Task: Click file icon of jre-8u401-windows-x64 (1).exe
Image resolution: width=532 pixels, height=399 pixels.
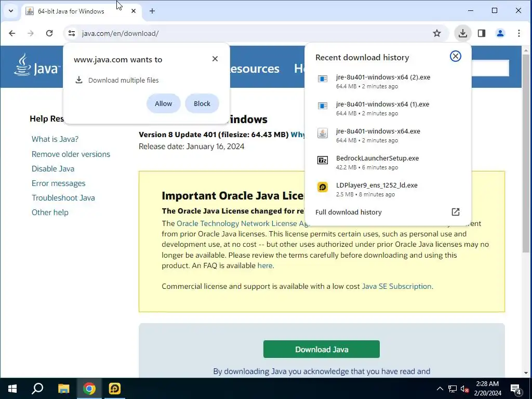Action: point(322,106)
